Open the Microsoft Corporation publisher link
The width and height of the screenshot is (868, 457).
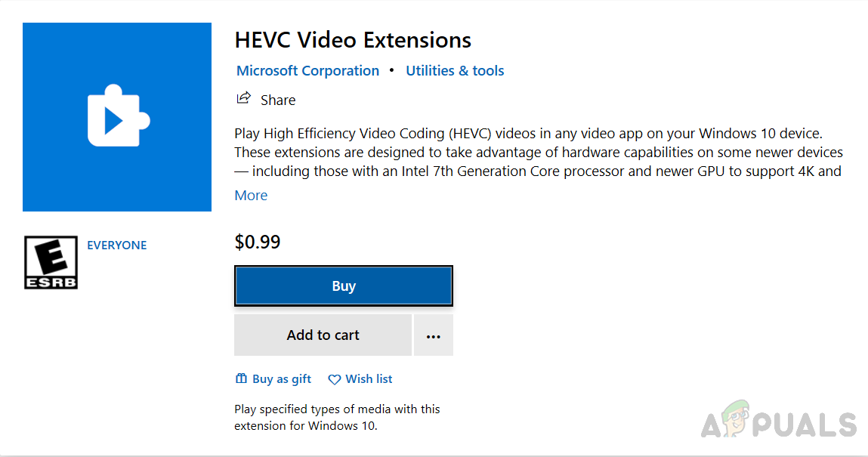307,71
